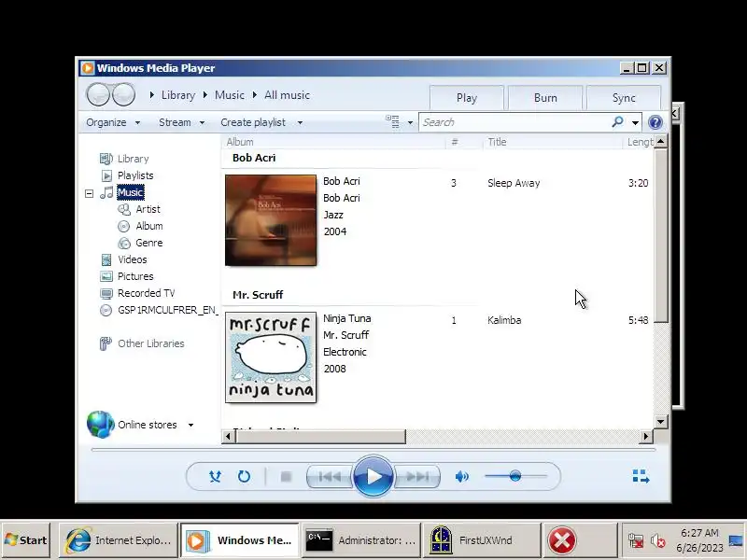The height and width of the screenshot is (560, 747).
Task: Click the Album disc icon under Music
Action: click(123, 226)
